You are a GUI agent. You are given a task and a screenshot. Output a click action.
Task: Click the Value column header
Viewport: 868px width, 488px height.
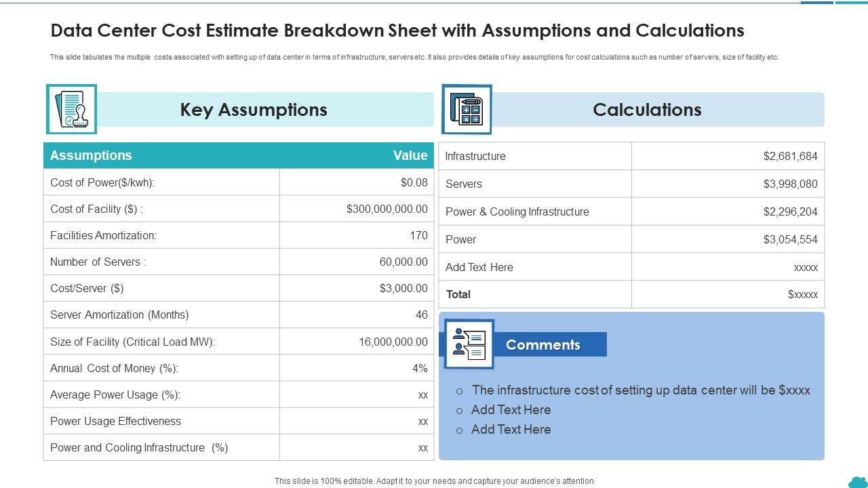(x=410, y=155)
